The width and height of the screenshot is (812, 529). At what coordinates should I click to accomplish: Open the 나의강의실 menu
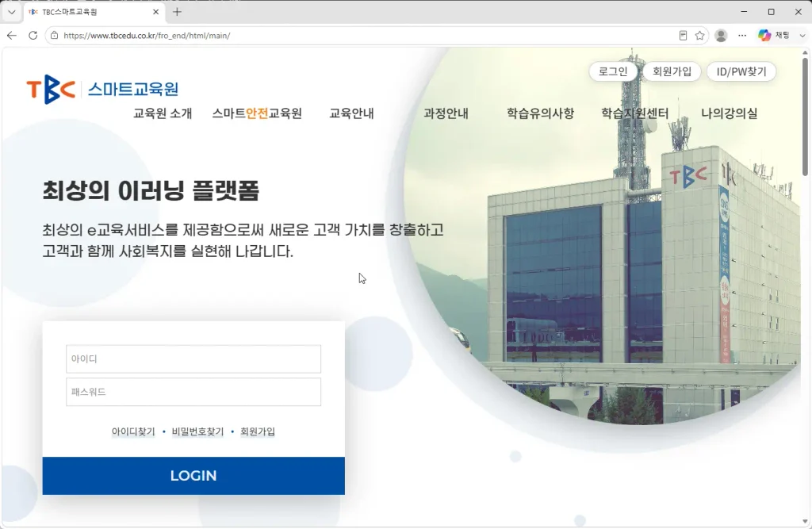(730, 113)
